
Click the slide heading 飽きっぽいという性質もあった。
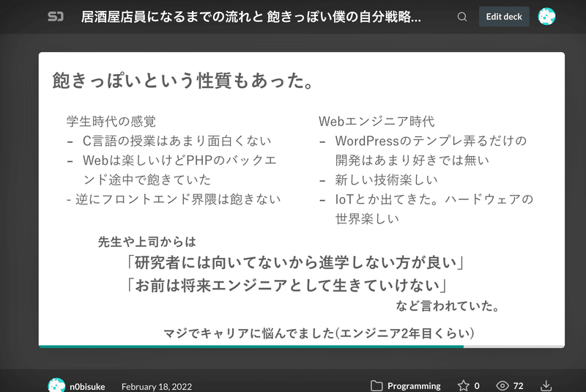pos(182,81)
